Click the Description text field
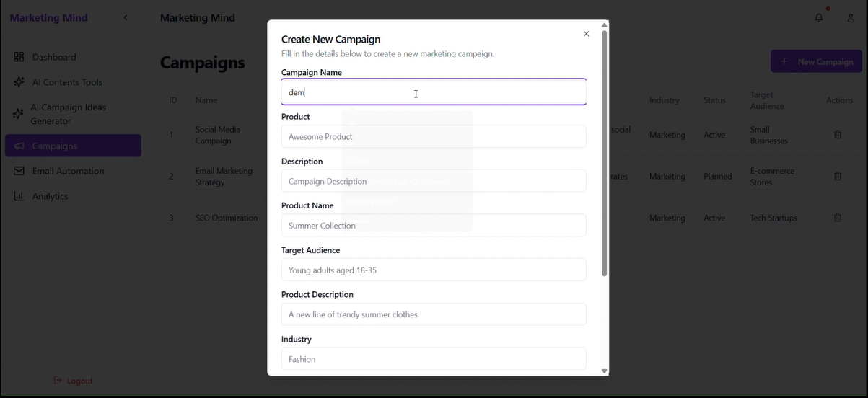This screenshot has width=868, height=398. coord(434,182)
